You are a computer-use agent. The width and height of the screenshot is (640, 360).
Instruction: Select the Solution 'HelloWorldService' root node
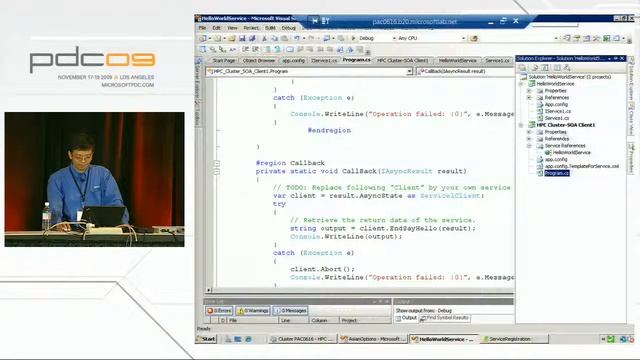click(x=570, y=77)
